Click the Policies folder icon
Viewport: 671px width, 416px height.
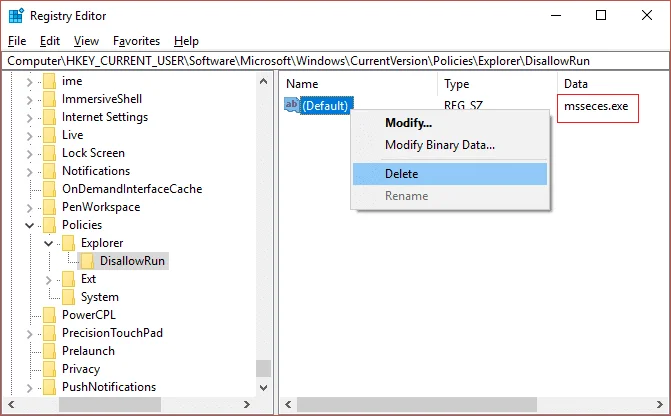[49, 225]
